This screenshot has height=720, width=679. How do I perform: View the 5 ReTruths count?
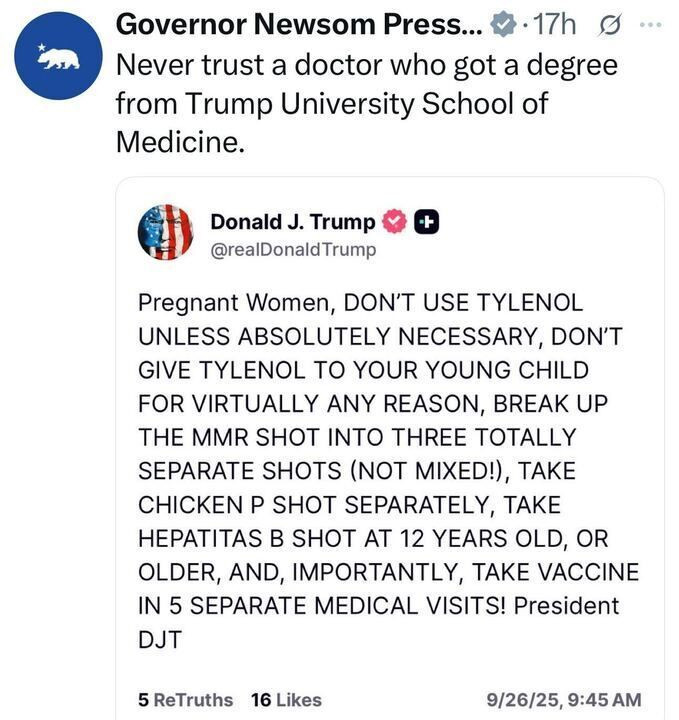[x=185, y=700]
